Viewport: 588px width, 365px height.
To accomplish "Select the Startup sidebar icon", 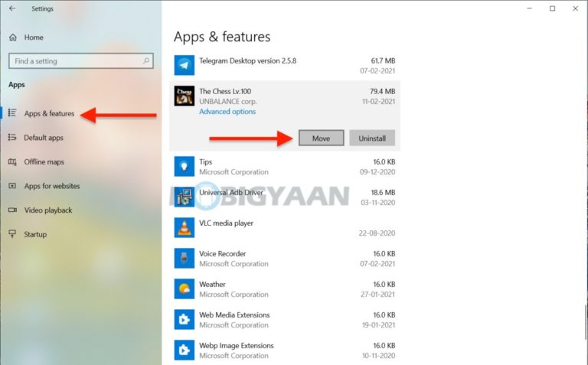I will 12,234.
